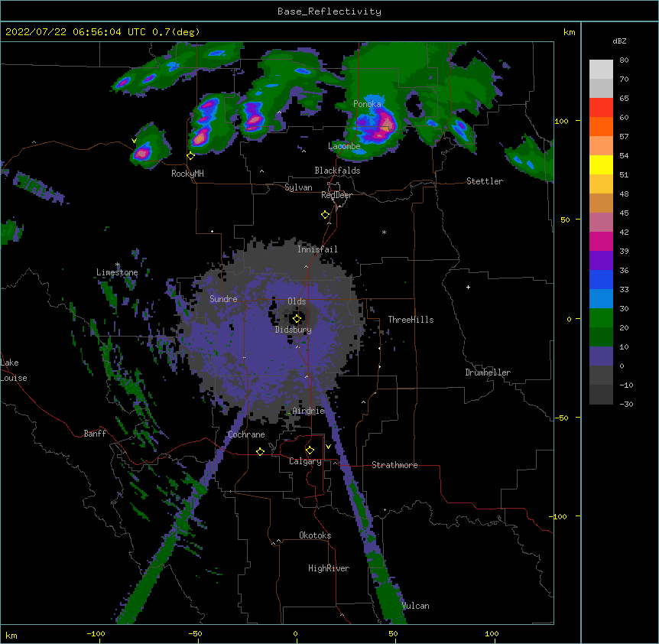Select the purple 36-39 dBZ legend swatch
This screenshot has width=659, height=644.
(601, 260)
